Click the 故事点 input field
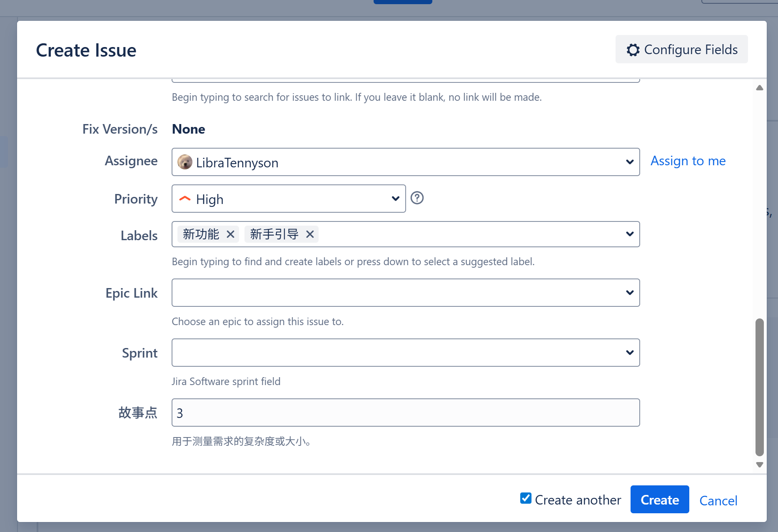778x532 pixels. point(406,413)
